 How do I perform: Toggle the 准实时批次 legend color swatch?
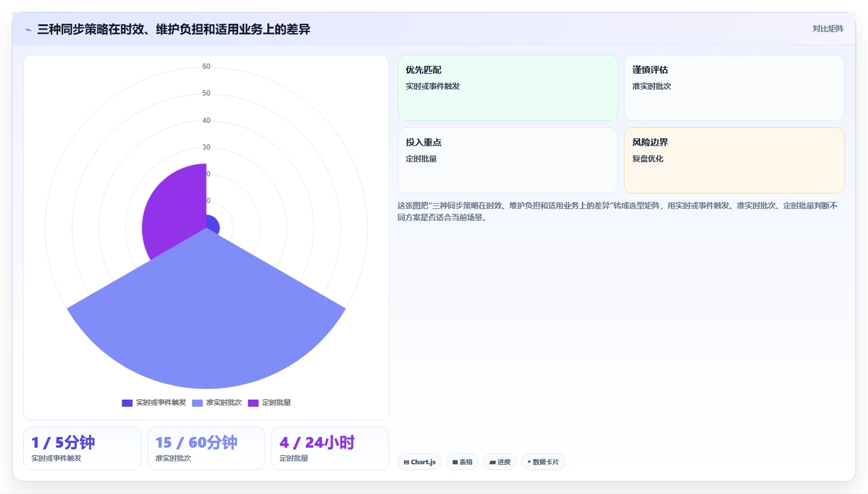[x=197, y=403]
